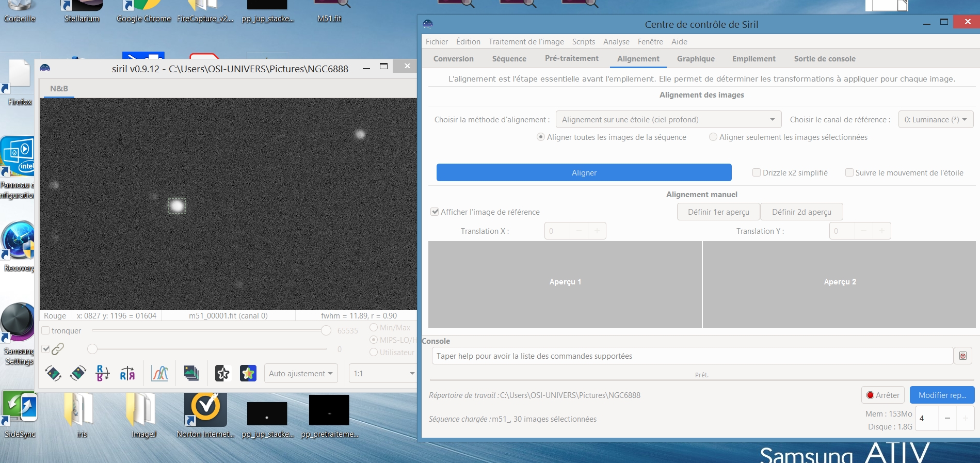Open the Traitement de l'image menu
The image size is (980, 463).
click(x=526, y=41)
